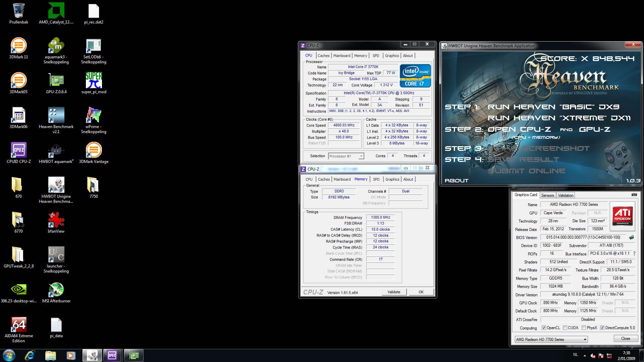This screenshot has height=362, width=644.
Task: Toggle the PhysX checkbox in GPU-Z
Action: (x=584, y=328)
